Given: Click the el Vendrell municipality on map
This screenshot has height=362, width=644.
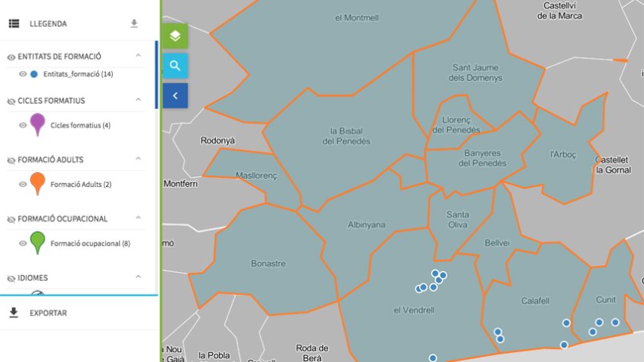Looking at the screenshot, I should point(414,310).
